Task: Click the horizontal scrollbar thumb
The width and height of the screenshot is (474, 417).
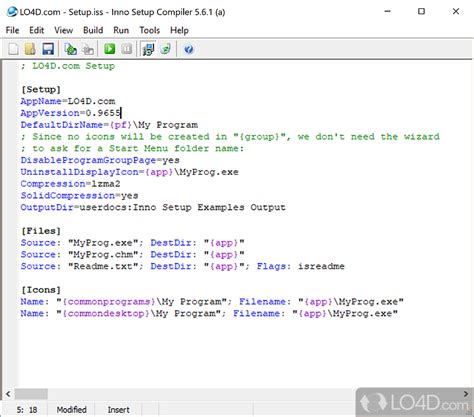Action: tap(31, 394)
